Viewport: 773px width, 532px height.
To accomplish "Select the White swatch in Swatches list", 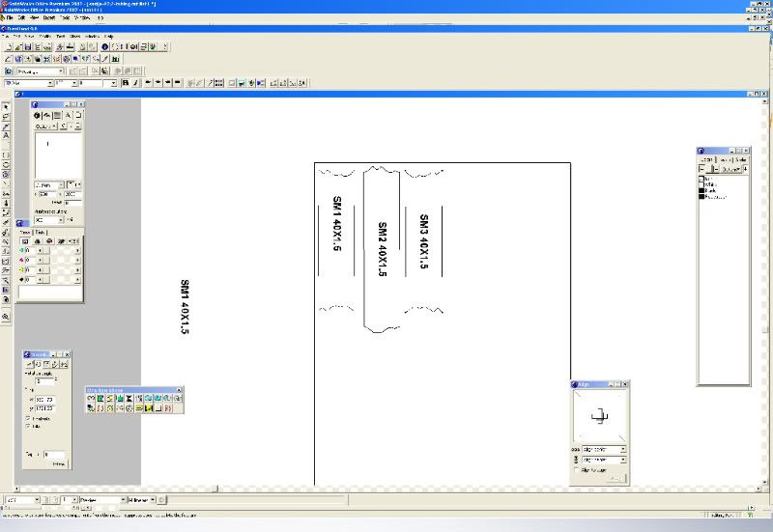I will [x=707, y=184].
